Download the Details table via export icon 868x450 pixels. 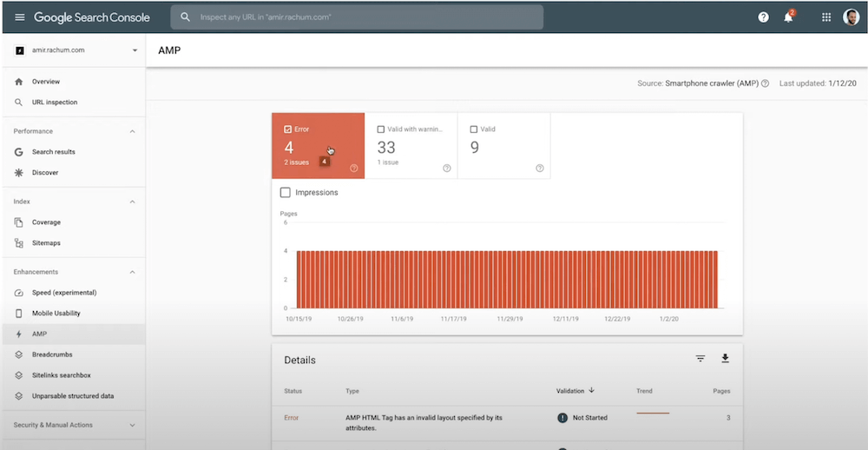pyautogui.click(x=725, y=359)
